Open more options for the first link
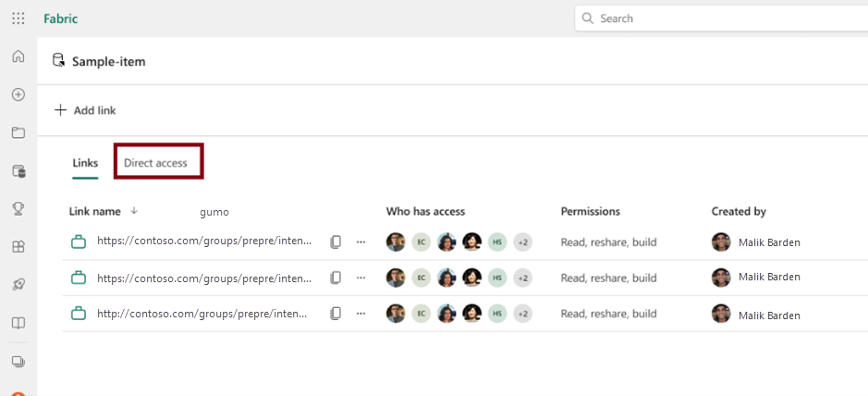 pos(361,242)
